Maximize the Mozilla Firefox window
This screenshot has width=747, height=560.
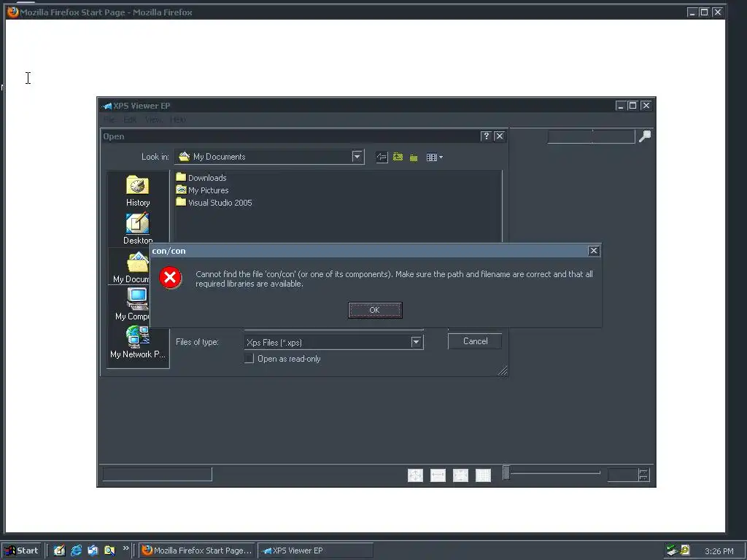pyautogui.click(x=704, y=12)
